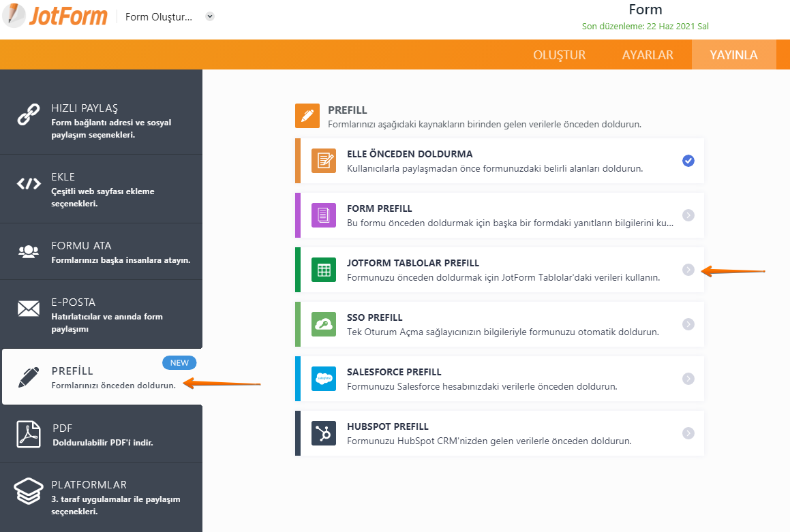Click the Elle Önceden Doldurma notepad icon
The height and width of the screenshot is (532, 790).
[324, 161]
